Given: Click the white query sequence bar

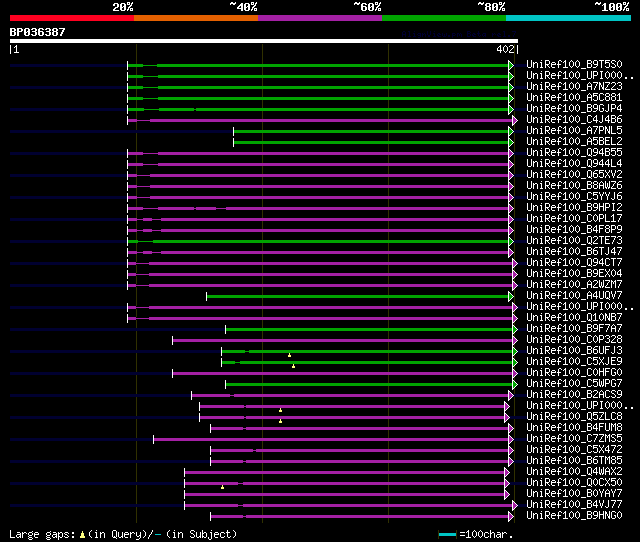Looking at the screenshot, I should (264, 41).
